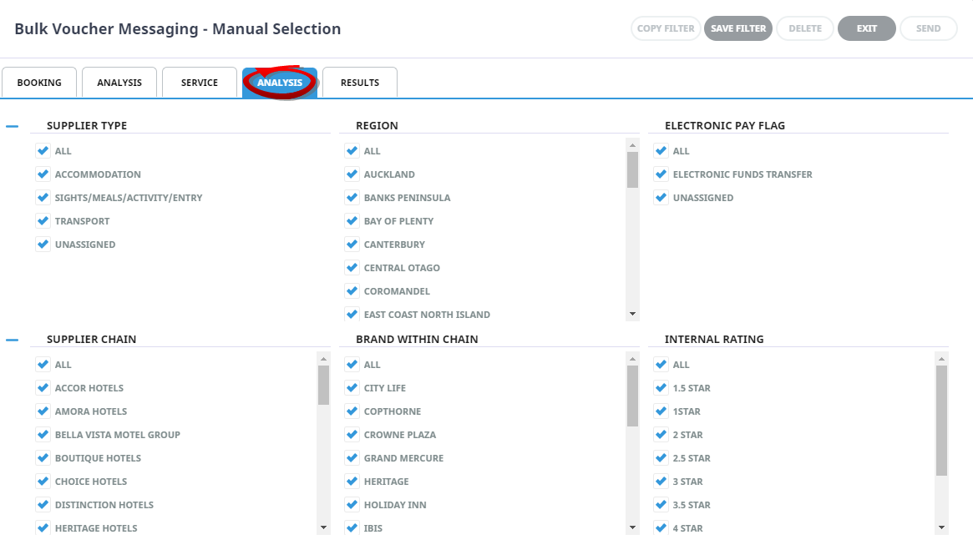The height and width of the screenshot is (560, 973).
Task: Toggle the Heritage Hotels checkbox
Action: [x=43, y=528]
